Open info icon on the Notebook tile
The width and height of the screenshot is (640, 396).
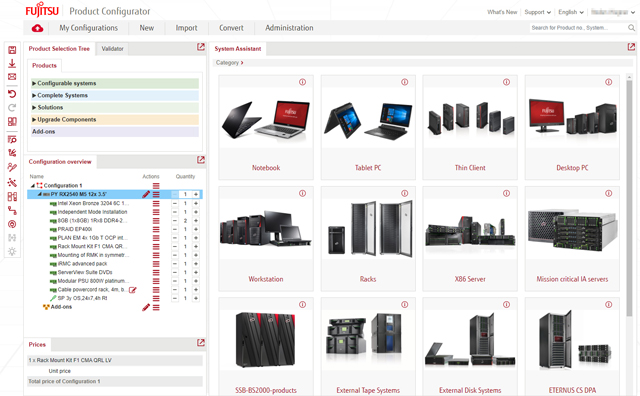tap(302, 82)
